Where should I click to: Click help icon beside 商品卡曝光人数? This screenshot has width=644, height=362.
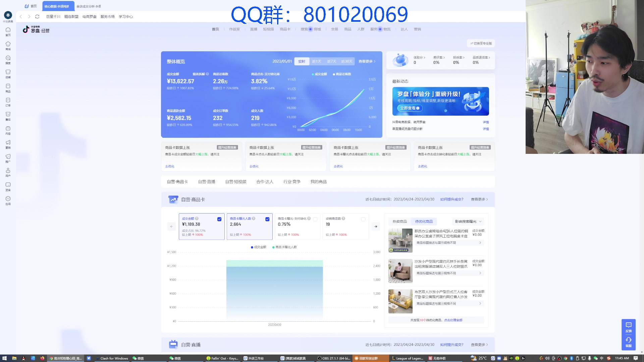[254, 219]
